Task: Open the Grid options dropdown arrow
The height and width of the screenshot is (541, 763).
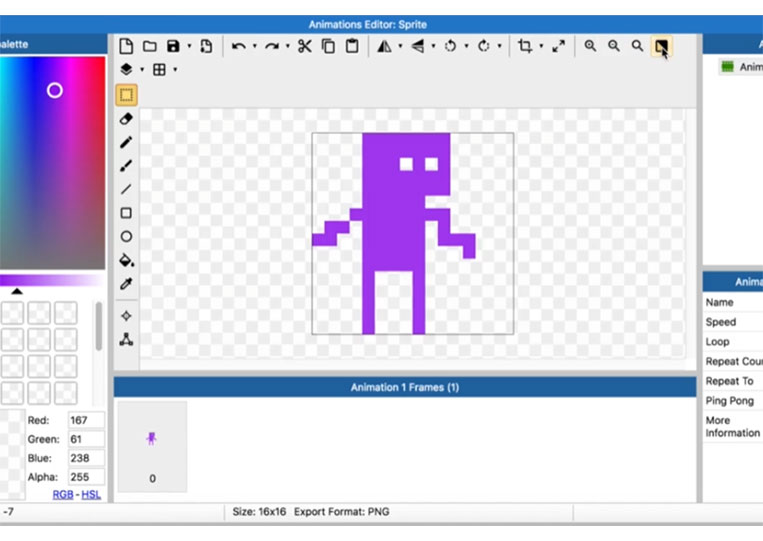Action: pos(175,70)
